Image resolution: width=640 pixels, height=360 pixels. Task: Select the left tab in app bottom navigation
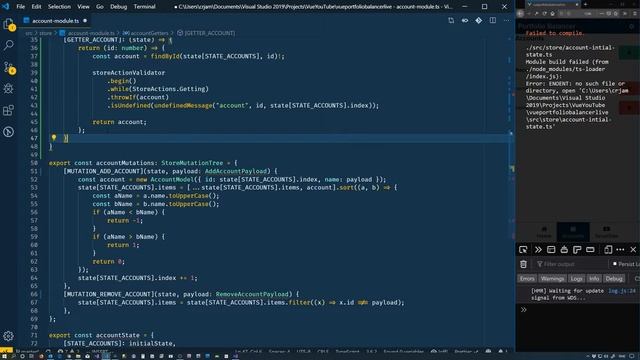point(544,232)
